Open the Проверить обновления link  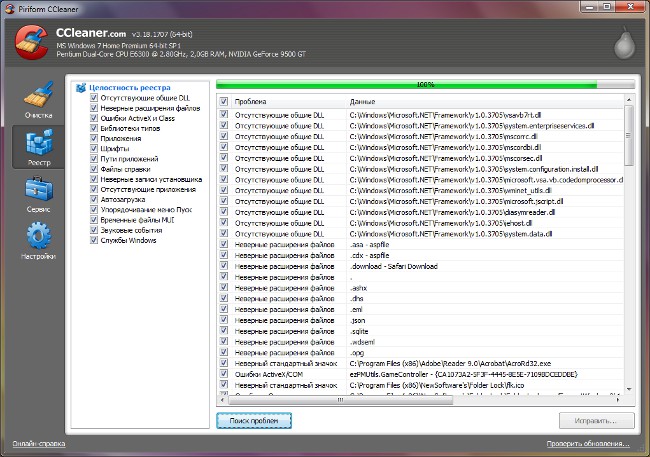coord(588,444)
